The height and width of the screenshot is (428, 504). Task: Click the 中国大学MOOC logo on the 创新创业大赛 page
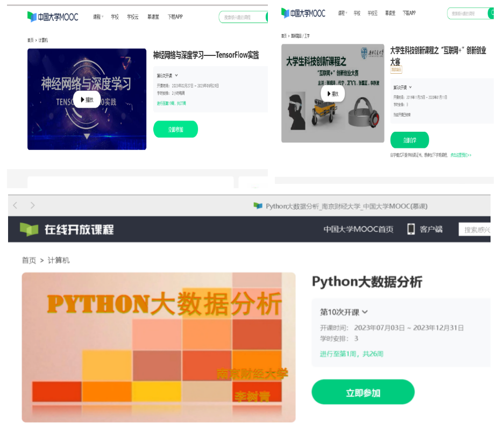tap(303, 13)
